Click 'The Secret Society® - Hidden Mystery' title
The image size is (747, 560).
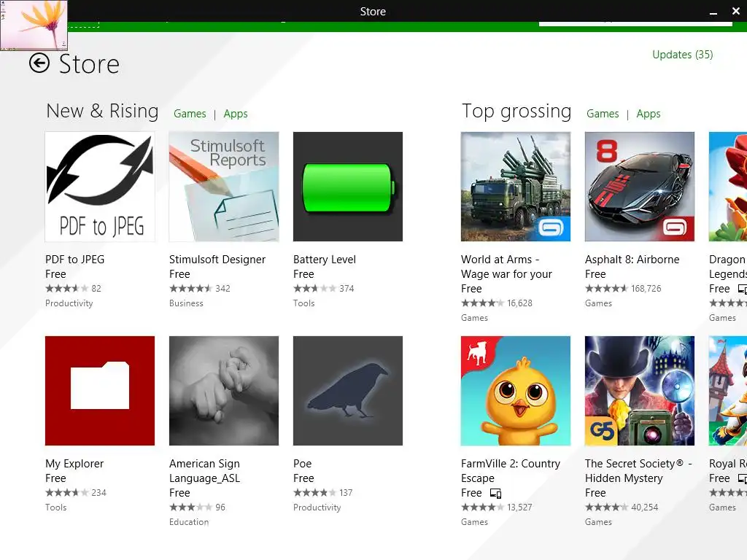(638, 471)
